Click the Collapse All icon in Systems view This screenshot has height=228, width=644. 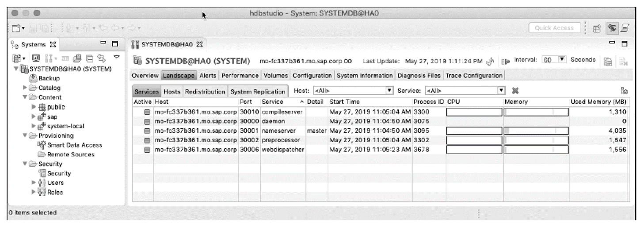pyautogui.click(x=89, y=58)
